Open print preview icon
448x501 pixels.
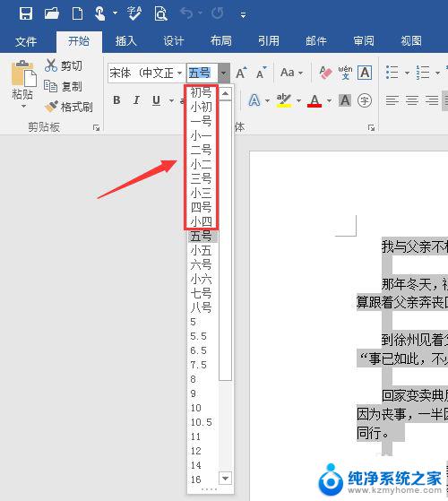160,13
